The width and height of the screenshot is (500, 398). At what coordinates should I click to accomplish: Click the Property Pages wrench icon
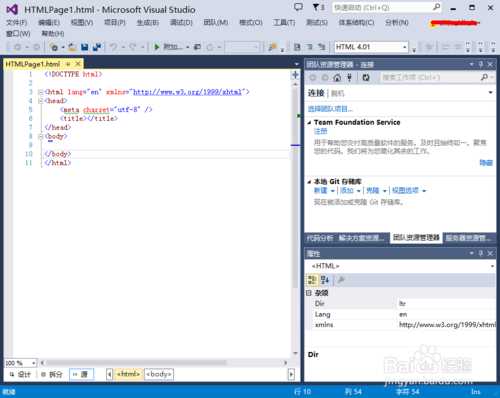341,280
